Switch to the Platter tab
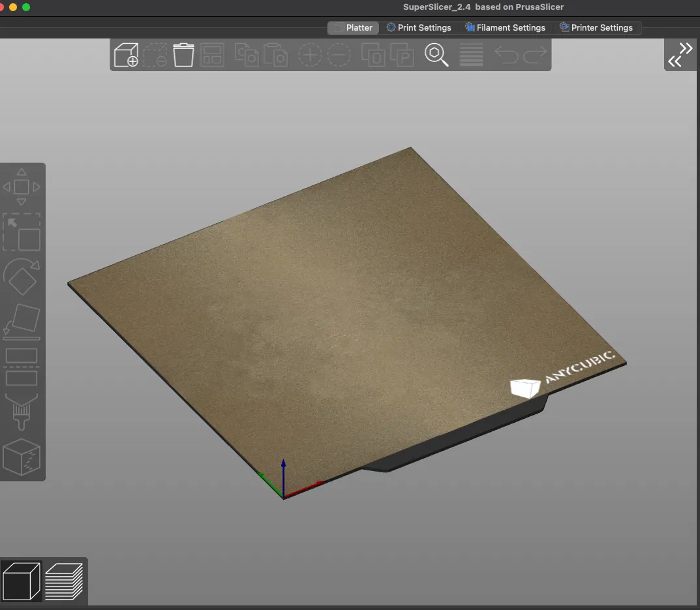This screenshot has width=700, height=610. tap(353, 27)
